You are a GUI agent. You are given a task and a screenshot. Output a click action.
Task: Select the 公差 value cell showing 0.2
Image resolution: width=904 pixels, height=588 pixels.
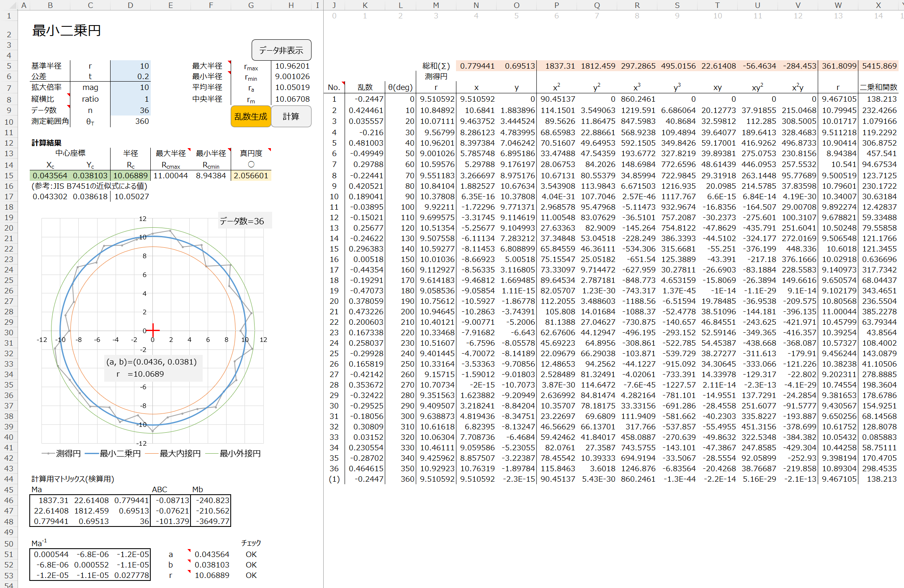(130, 77)
